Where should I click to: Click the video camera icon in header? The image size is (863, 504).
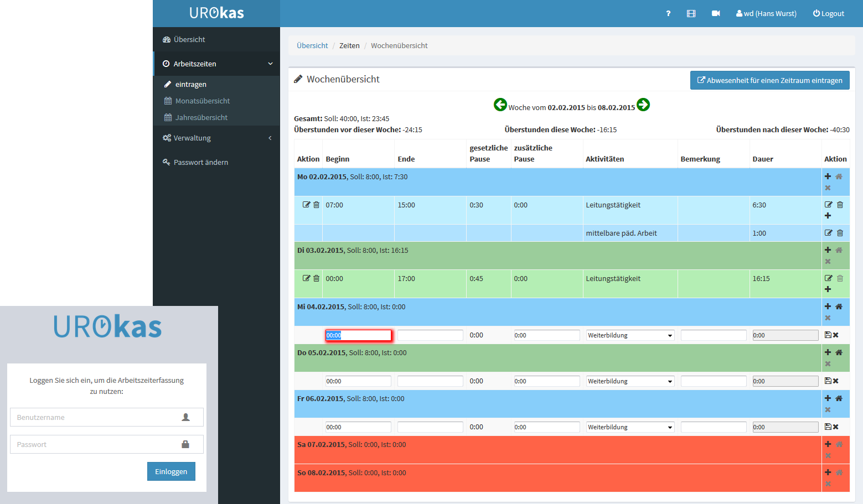click(716, 14)
